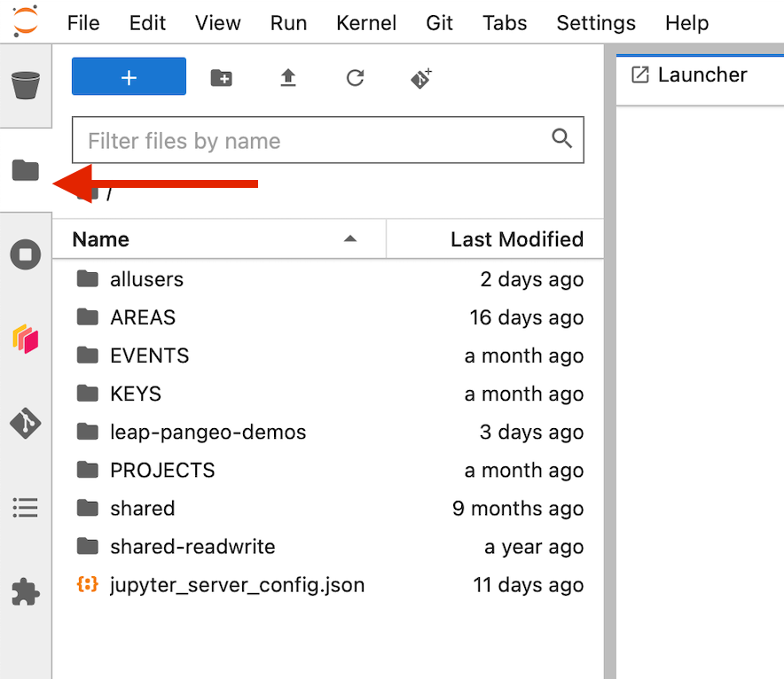
Task: Open the File Browser sidebar tab
Action: coord(26,170)
